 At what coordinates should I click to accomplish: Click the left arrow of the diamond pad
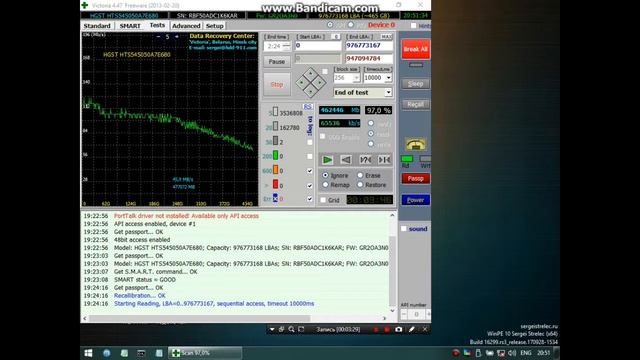pos(302,83)
